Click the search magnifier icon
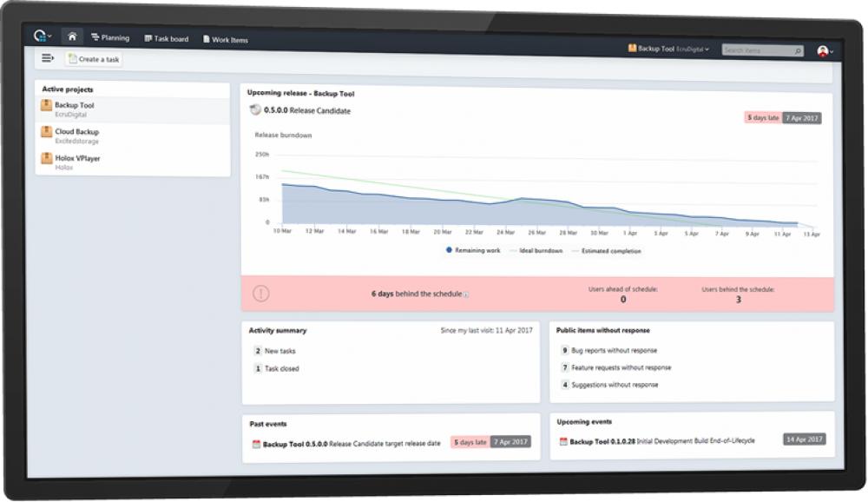The height and width of the screenshot is (502, 868). point(798,51)
